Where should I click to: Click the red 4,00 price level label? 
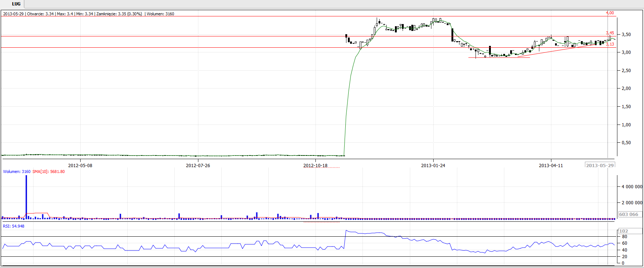tap(610, 13)
